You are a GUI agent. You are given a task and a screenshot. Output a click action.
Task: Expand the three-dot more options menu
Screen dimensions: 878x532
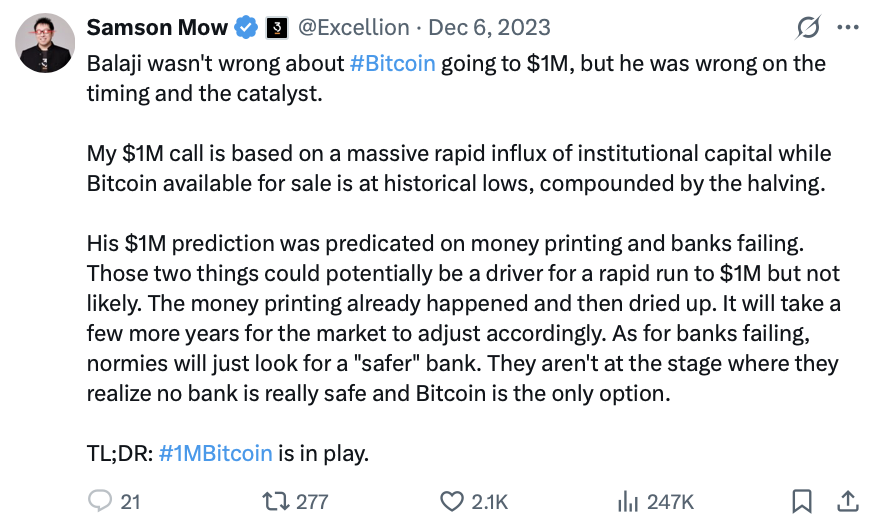[x=846, y=28]
